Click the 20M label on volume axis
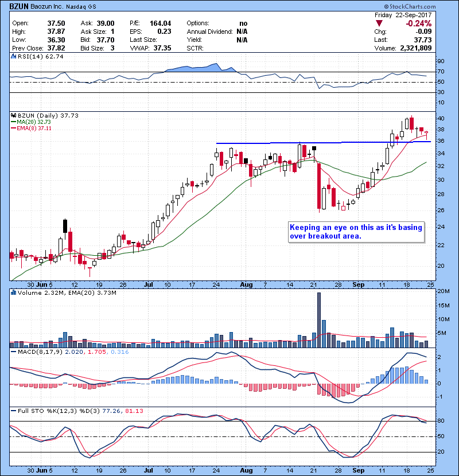Screen dimensions: 459x476 point(444,291)
